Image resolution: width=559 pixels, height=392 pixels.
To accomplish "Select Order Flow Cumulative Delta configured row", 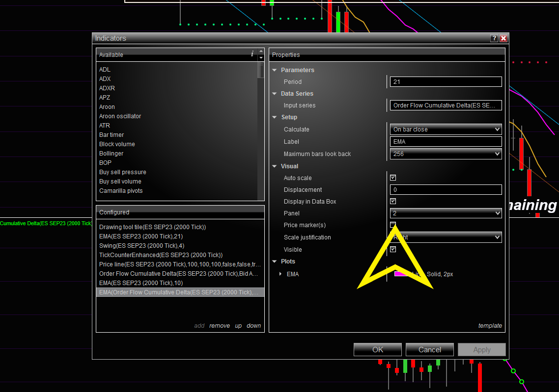I will click(180, 273).
